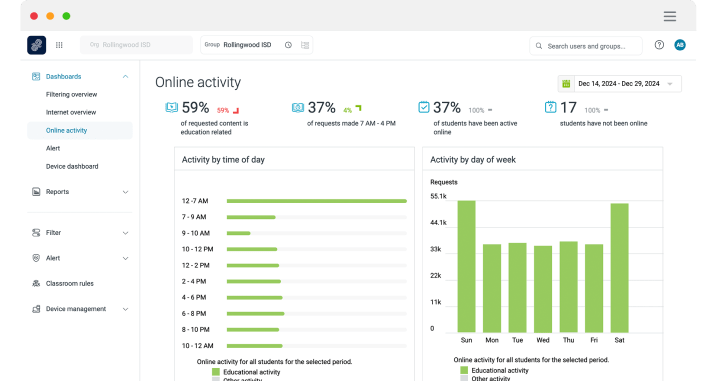Click the clock icon in Group selector
The height and width of the screenshot is (381, 717).
tap(288, 45)
